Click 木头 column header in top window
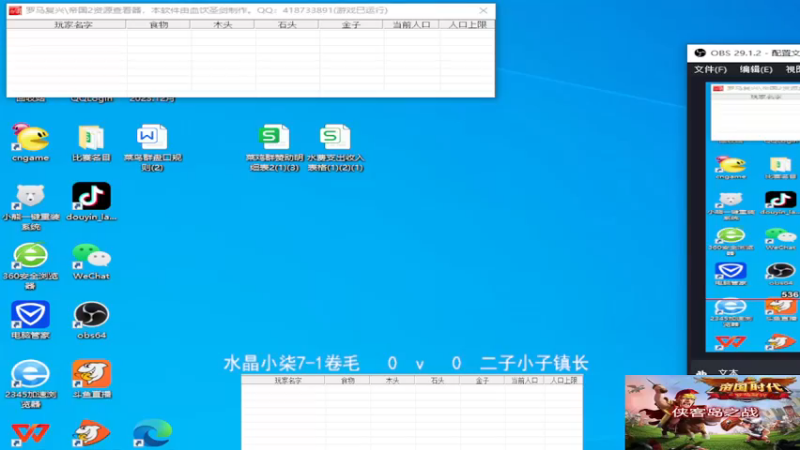 222,24
